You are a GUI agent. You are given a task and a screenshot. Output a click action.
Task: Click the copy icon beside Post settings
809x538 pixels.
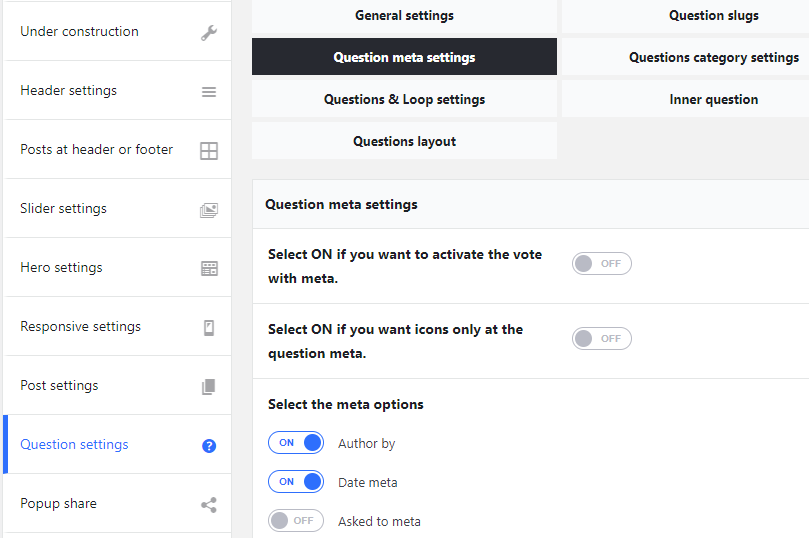pos(209,386)
